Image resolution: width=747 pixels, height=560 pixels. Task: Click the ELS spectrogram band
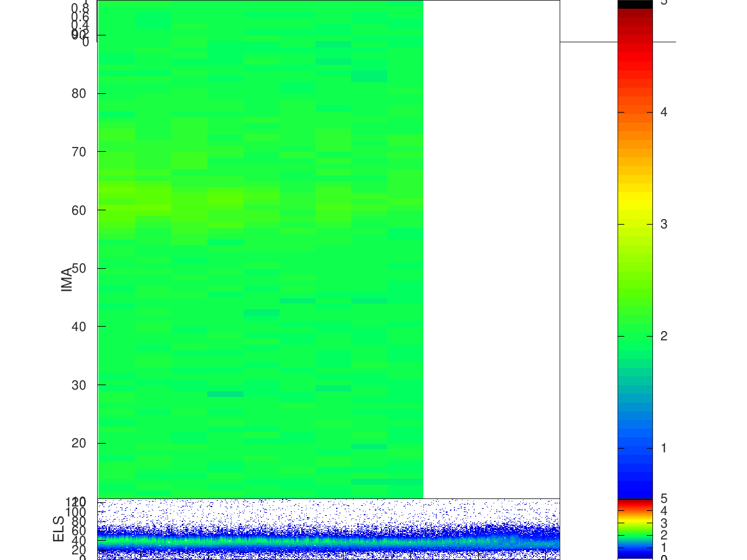tap(329, 541)
